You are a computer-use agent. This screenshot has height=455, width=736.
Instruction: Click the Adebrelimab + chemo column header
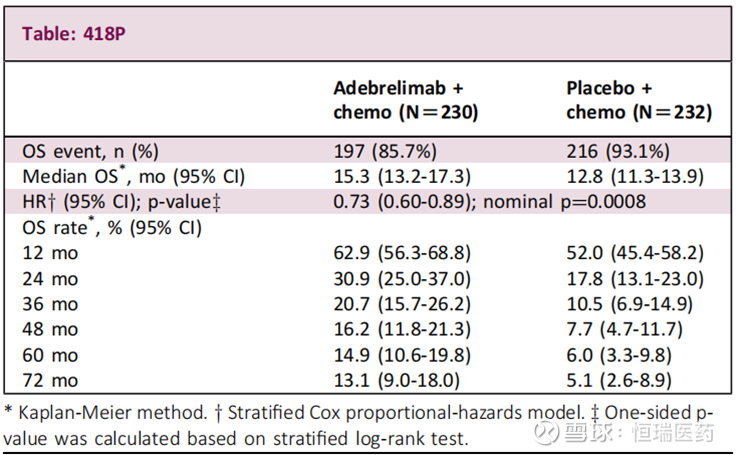point(405,100)
